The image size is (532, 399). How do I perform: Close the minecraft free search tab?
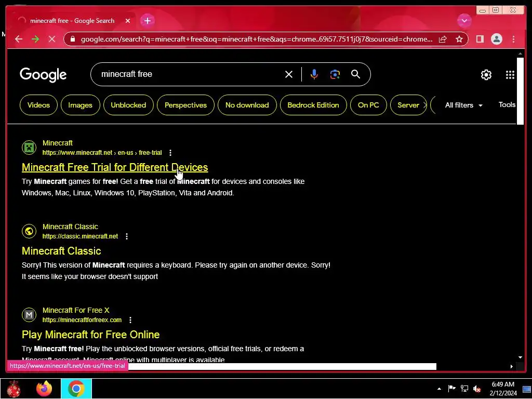(128, 21)
